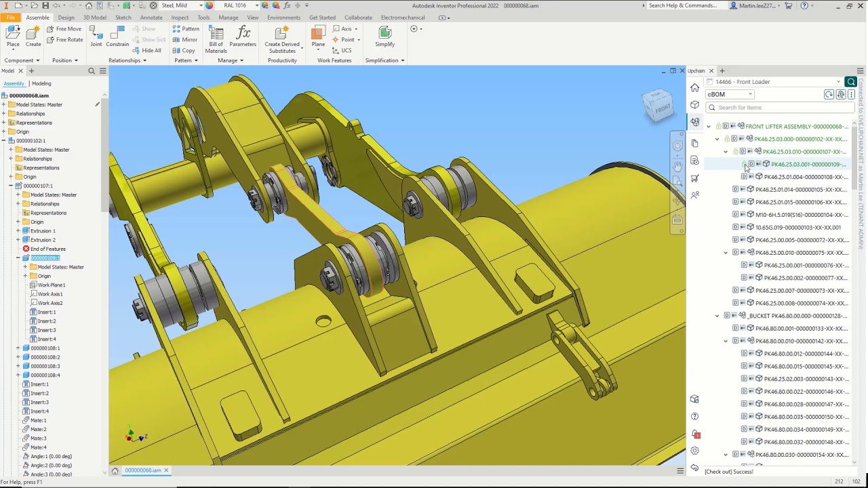The width and height of the screenshot is (868, 488).
Task: Expand 000000108:1 in model browser
Action: click(x=18, y=348)
